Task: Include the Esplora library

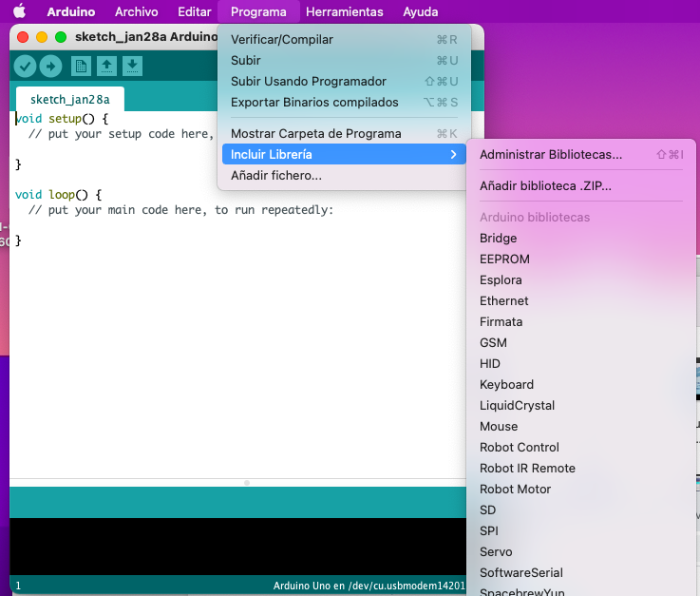Action: point(581,280)
